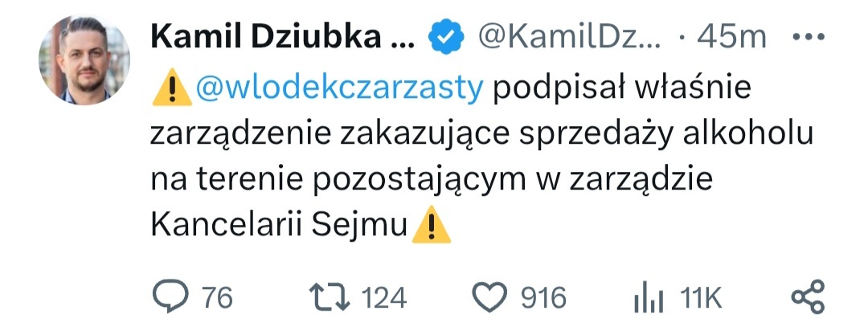
Task: Click the repost arrows icon
Action: pyautogui.click(x=331, y=297)
